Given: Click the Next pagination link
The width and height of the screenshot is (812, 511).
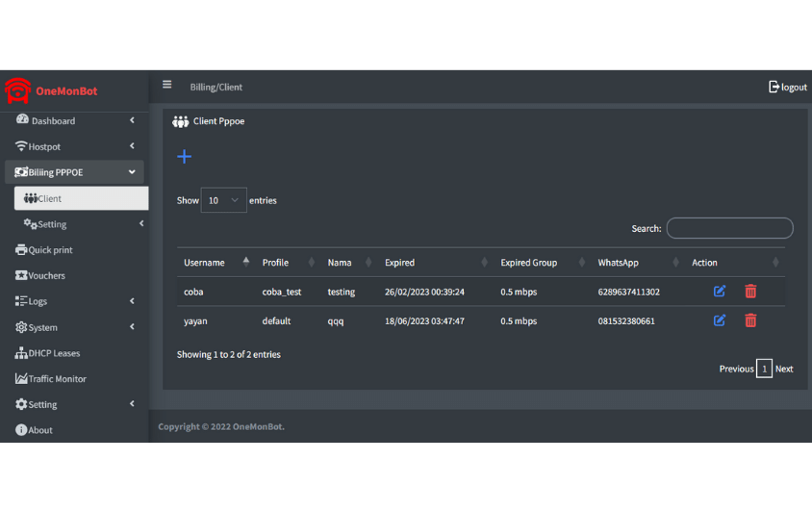Looking at the screenshot, I should [784, 369].
